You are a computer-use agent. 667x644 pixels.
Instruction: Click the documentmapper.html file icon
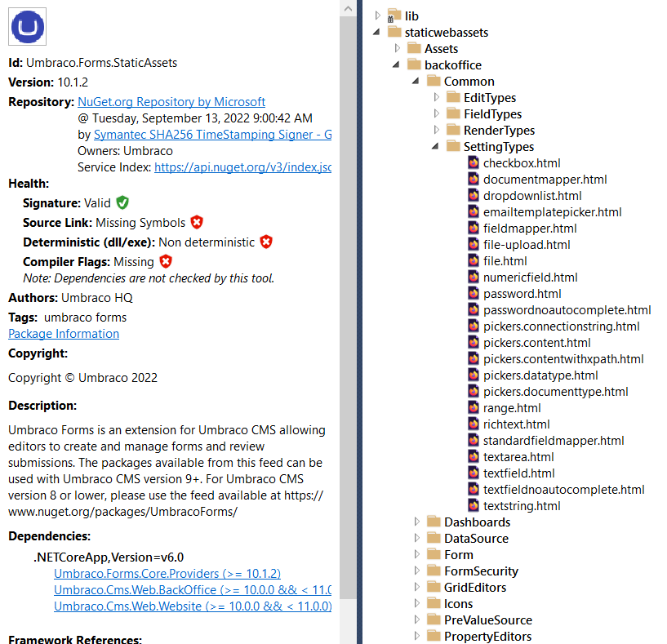click(x=474, y=179)
